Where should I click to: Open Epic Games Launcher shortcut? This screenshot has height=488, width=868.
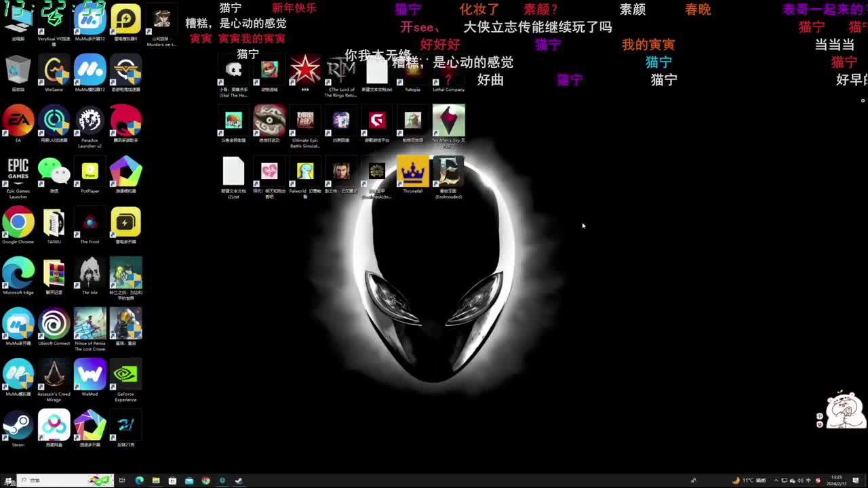tap(18, 176)
